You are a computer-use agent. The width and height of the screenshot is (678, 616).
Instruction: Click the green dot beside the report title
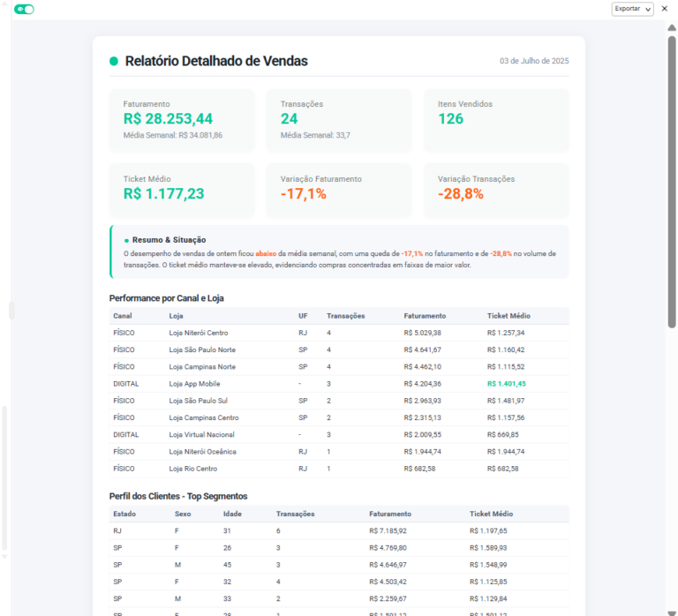tap(114, 62)
